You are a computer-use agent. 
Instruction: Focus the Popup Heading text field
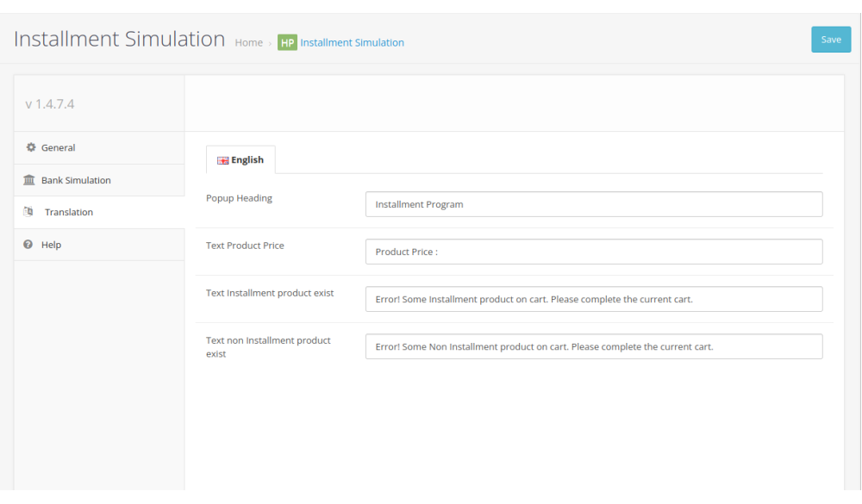pyautogui.click(x=593, y=204)
